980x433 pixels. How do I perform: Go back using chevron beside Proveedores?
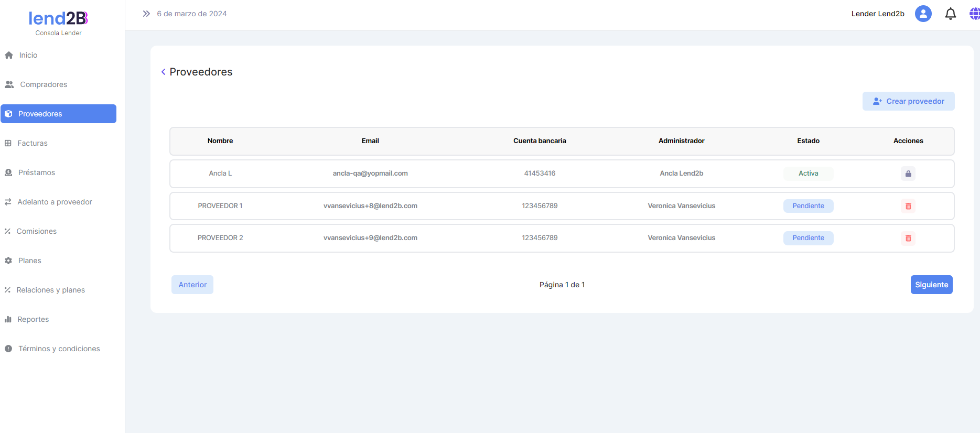click(164, 72)
